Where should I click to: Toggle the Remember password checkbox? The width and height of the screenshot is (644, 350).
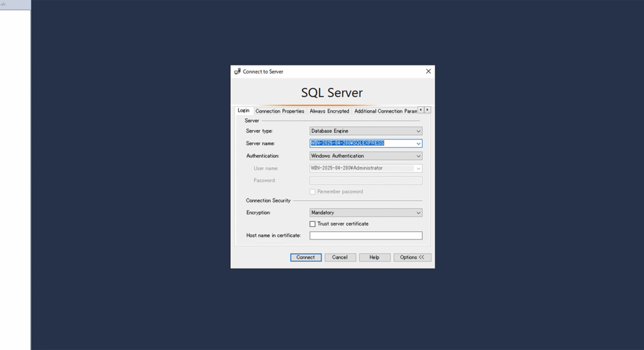(x=313, y=192)
